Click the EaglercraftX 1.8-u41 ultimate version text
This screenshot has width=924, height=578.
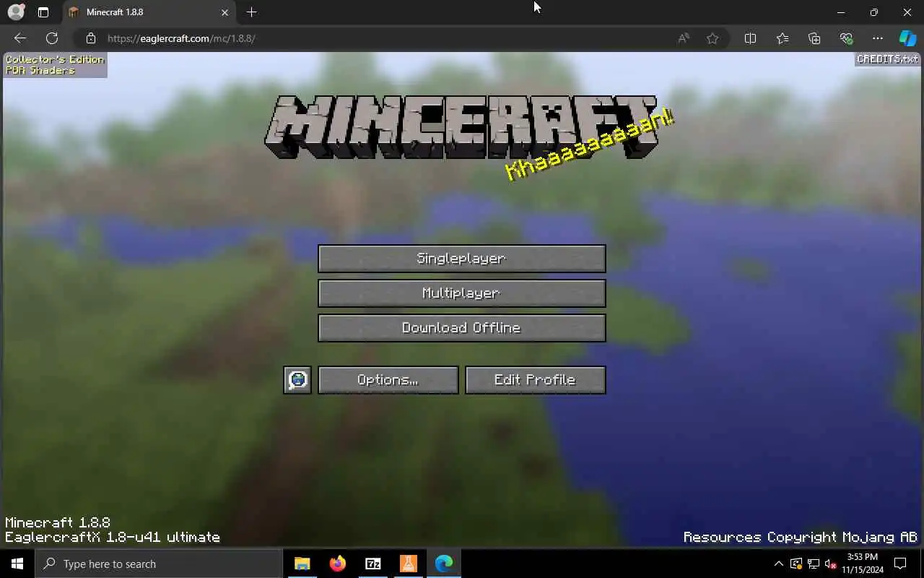(x=113, y=538)
